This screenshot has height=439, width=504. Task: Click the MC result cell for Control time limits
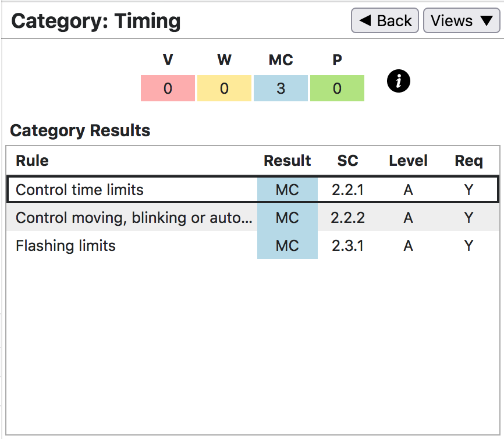[288, 190]
